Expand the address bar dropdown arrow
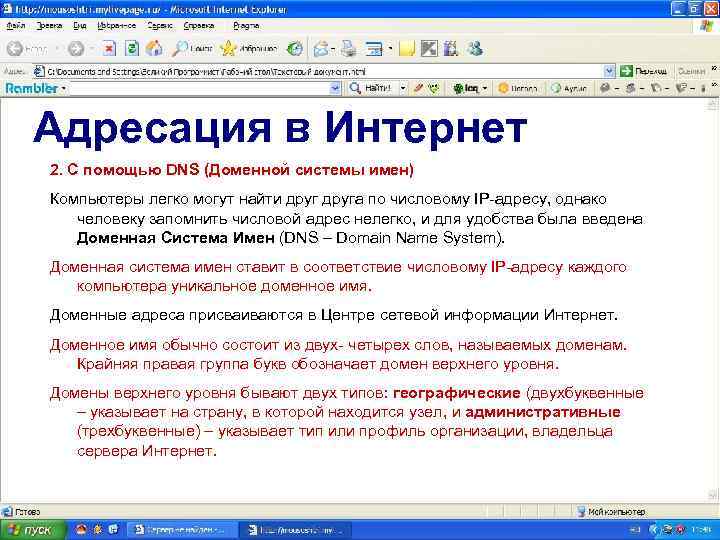 coord(609,71)
